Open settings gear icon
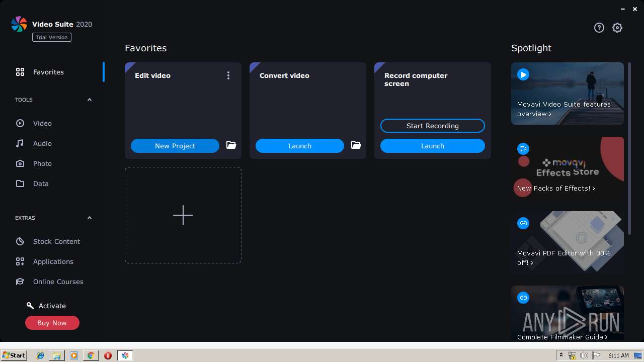This screenshot has width=644, height=362. click(x=617, y=28)
